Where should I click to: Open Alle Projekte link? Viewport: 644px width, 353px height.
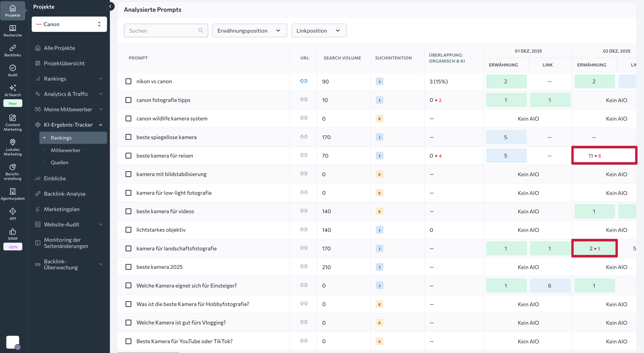point(59,48)
